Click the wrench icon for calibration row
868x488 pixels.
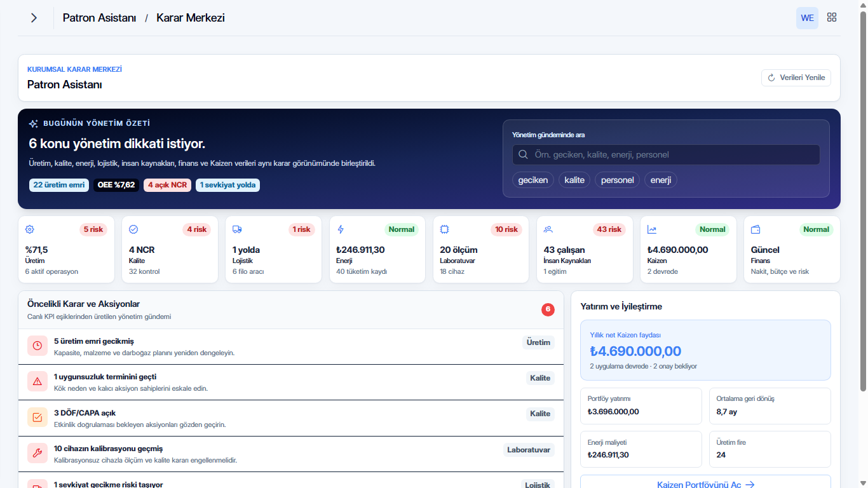coord(37,453)
